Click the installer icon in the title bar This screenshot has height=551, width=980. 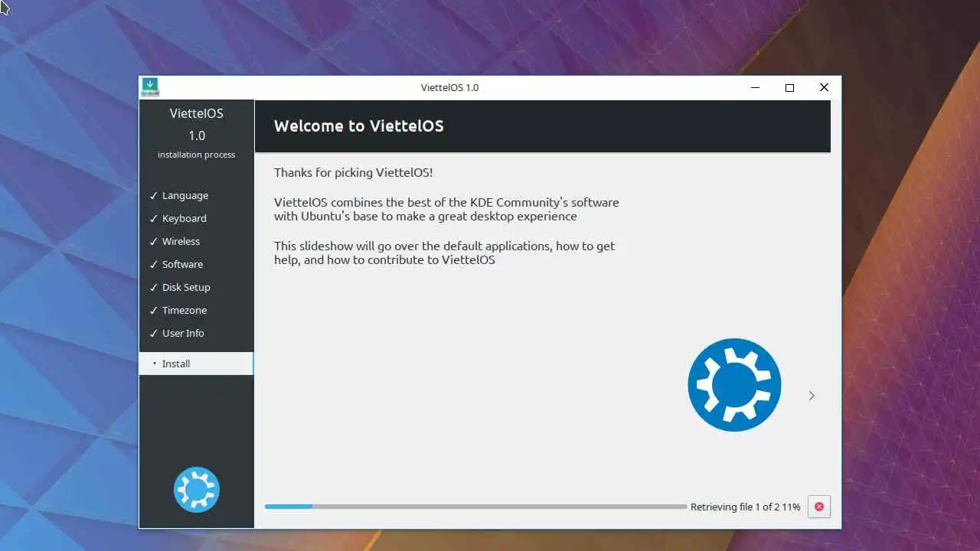(150, 87)
